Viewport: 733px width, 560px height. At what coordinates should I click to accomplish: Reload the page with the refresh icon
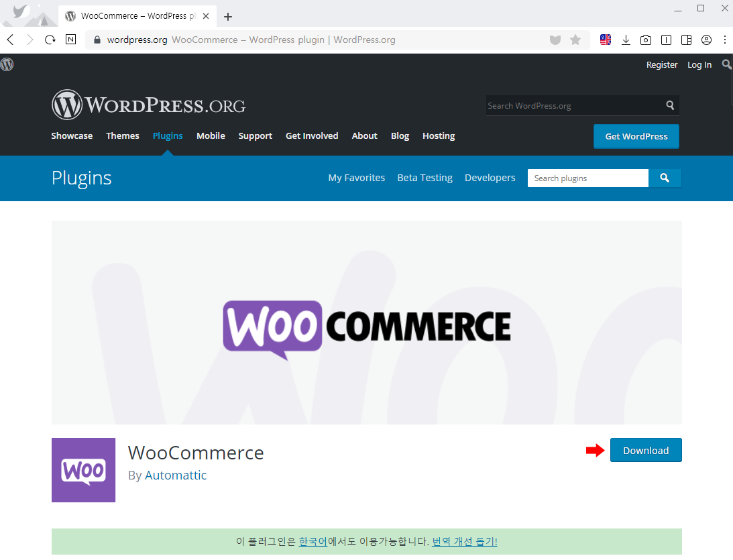point(50,40)
